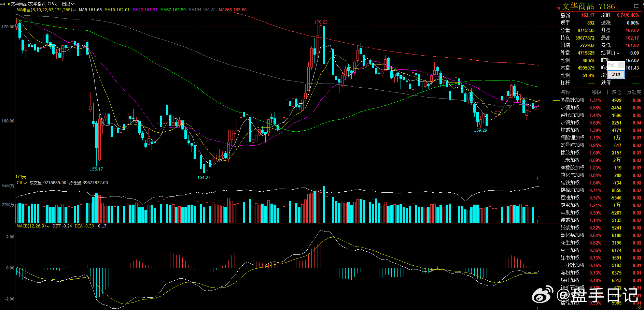Sort the list by the 贡献度 column header
Screen dimensions: 644x310
click(x=634, y=92)
